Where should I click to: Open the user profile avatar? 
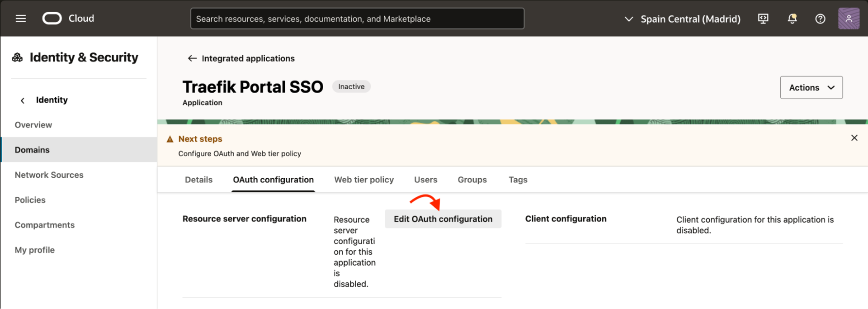(x=849, y=19)
